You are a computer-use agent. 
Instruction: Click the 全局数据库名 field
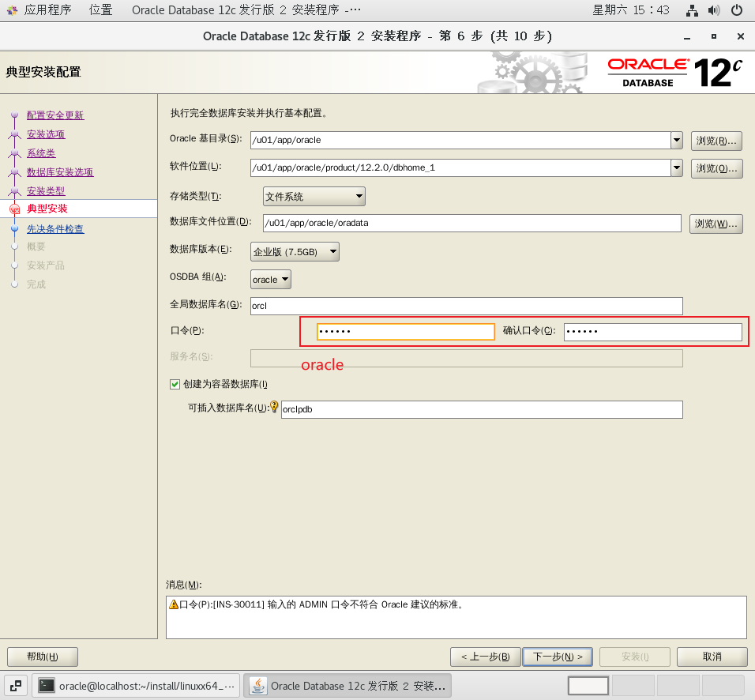[x=467, y=306]
